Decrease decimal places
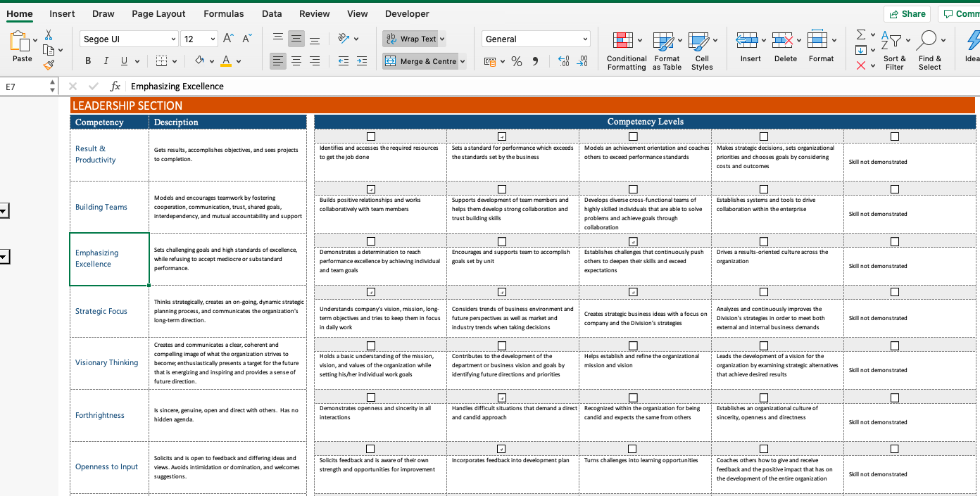Image resolution: width=980 pixels, height=496 pixels. click(582, 61)
